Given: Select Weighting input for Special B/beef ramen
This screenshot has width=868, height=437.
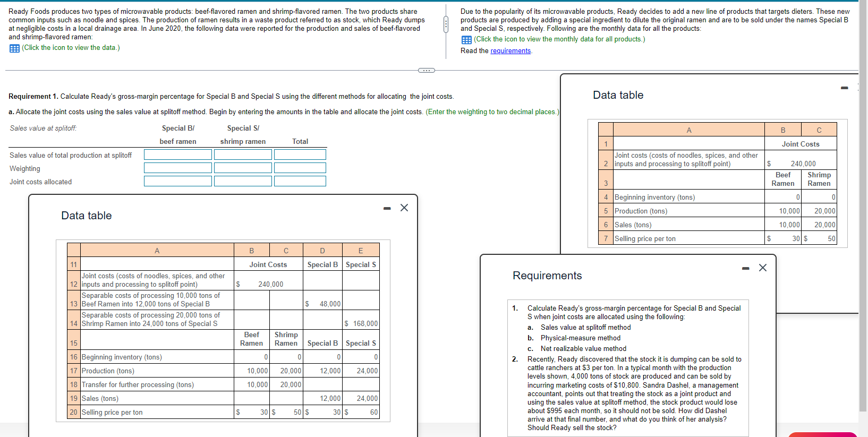Looking at the screenshot, I should click(x=178, y=168).
